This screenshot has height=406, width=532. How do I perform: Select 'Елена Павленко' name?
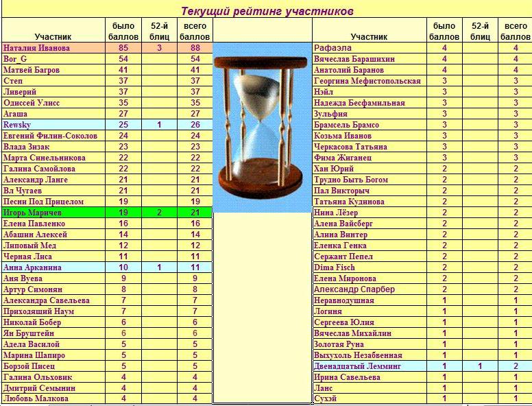53,224
